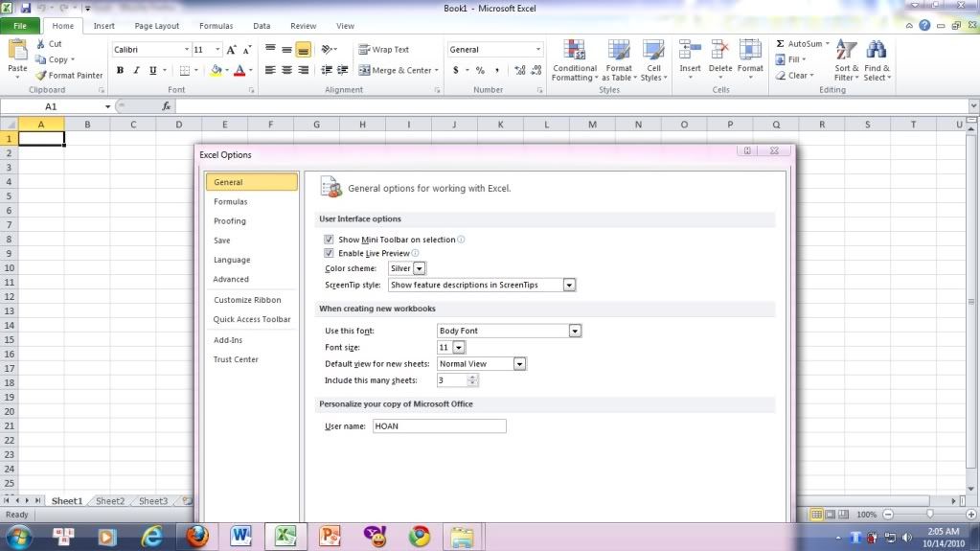Open the Color scheme dropdown
This screenshot has height=551, width=980.
click(x=420, y=268)
